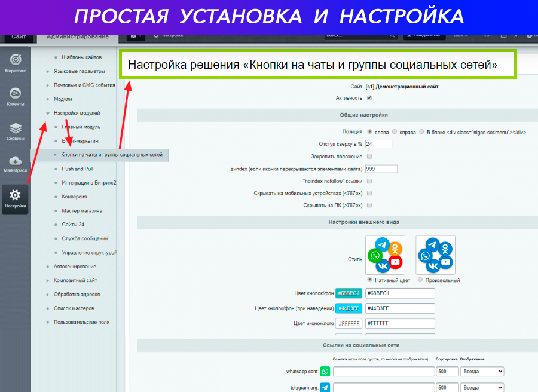This screenshot has width=538, height=392.
Task: Enable Закрепить положение checkbox
Action: pos(369,157)
